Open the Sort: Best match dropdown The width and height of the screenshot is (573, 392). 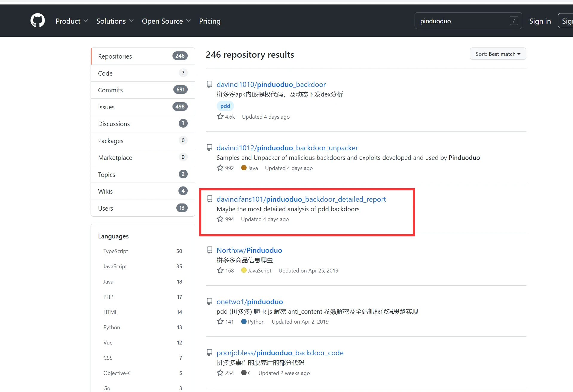point(498,54)
